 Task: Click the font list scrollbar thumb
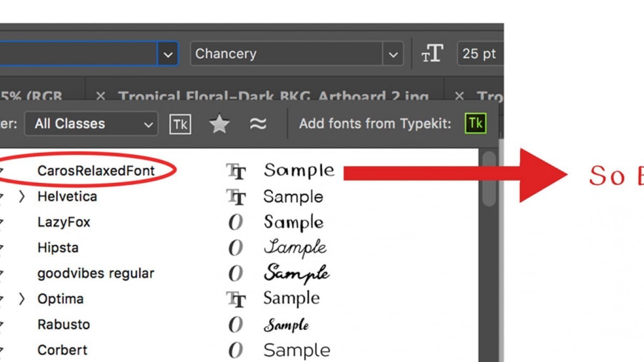click(x=488, y=179)
